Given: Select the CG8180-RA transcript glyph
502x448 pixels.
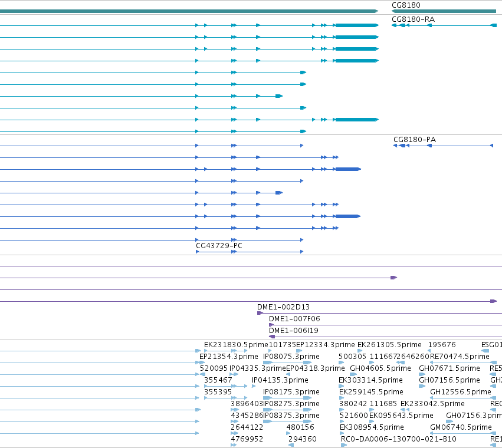Looking at the screenshot, I should 444,25.
